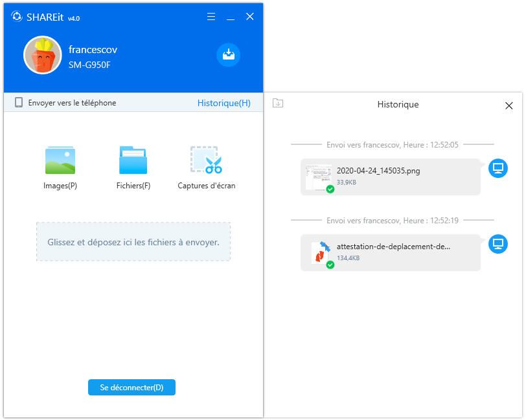The width and height of the screenshot is (526, 420).
Task: Open the attestation-de-deplacement PDF icon
Action: coord(321,252)
